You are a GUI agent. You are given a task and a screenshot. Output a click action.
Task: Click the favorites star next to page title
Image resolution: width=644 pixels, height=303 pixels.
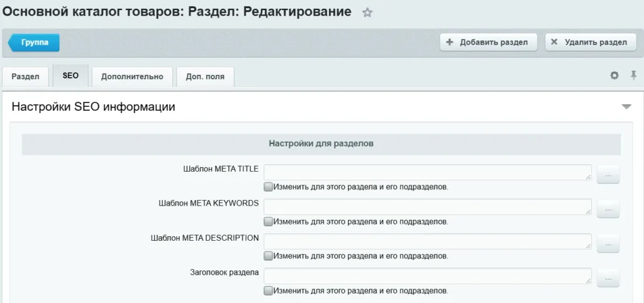pos(367,13)
